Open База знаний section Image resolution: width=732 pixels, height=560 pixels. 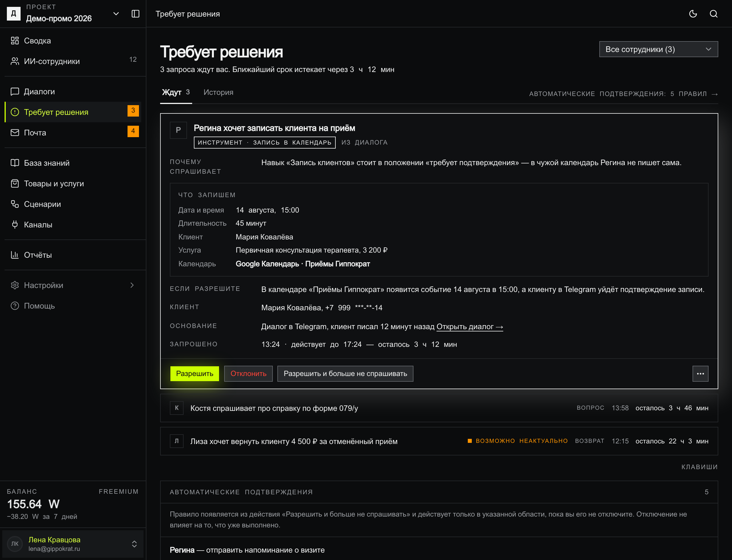pyautogui.click(x=73, y=163)
